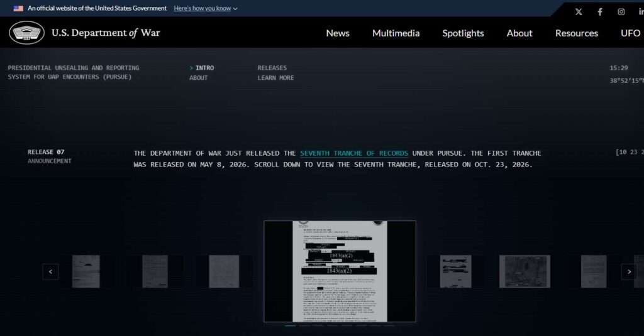Click the LEARN MORE section link
This screenshot has height=336, width=644.
pyautogui.click(x=275, y=77)
